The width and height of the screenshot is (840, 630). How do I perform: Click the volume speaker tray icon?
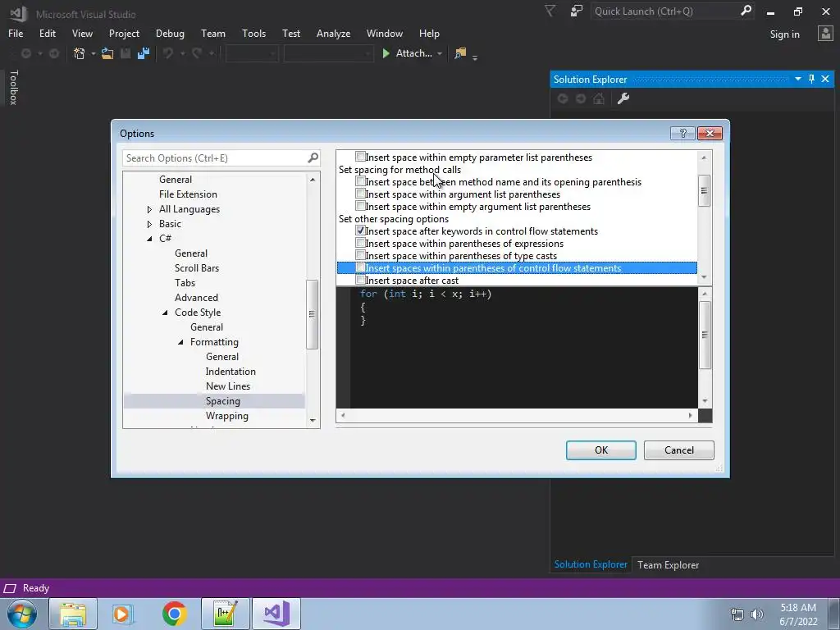coord(757,614)
